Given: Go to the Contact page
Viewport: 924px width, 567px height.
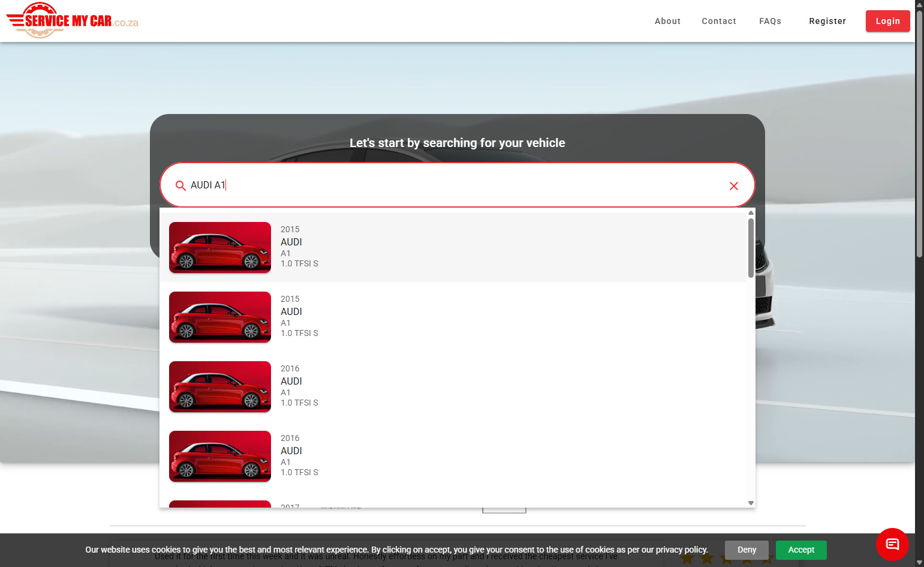Looking at the screenshot, I should coord(719,21).
